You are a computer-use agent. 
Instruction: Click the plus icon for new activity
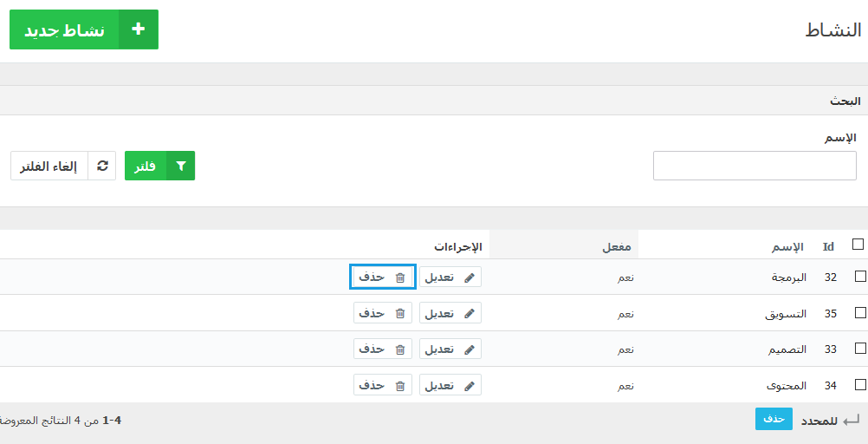(139, 29)
